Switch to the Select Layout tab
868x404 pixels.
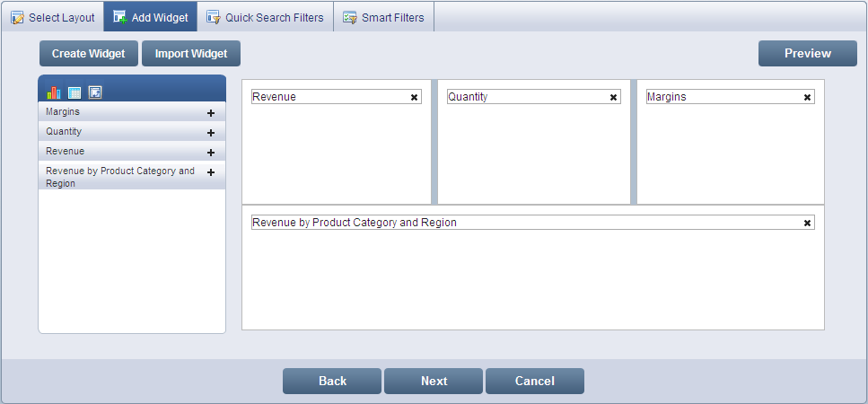tap(52, 17)
